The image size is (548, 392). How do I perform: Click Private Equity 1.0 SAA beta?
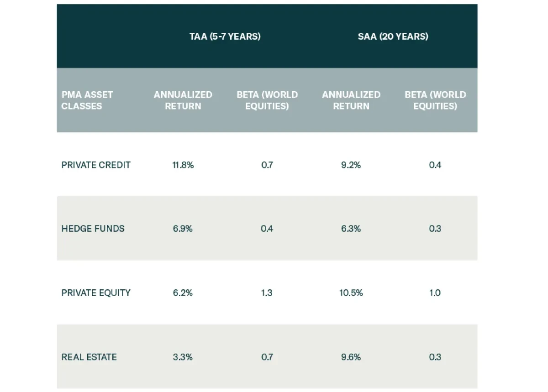click(x=435, y=293)
